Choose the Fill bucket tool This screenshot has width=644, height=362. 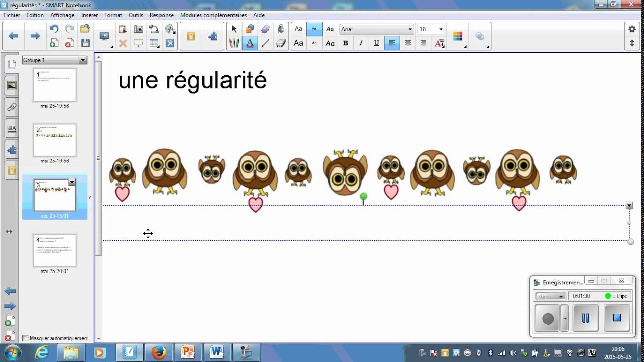click(x=281, y=29)
